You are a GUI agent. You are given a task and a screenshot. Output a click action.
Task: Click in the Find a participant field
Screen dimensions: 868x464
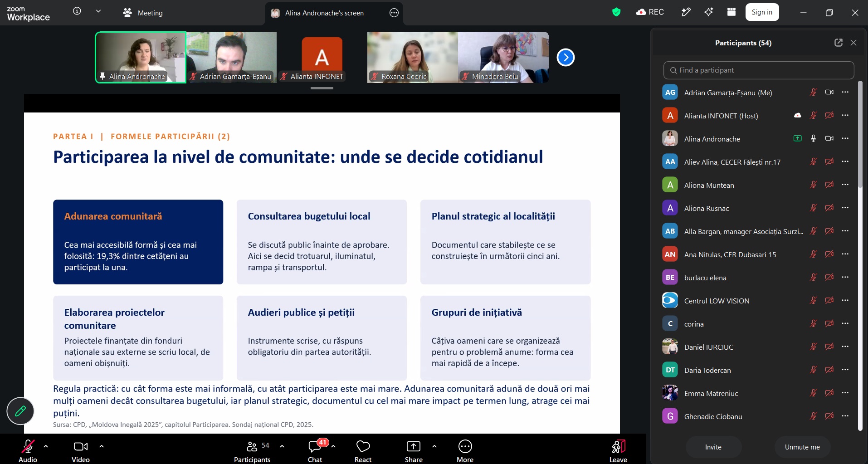(x=759, y=70)
